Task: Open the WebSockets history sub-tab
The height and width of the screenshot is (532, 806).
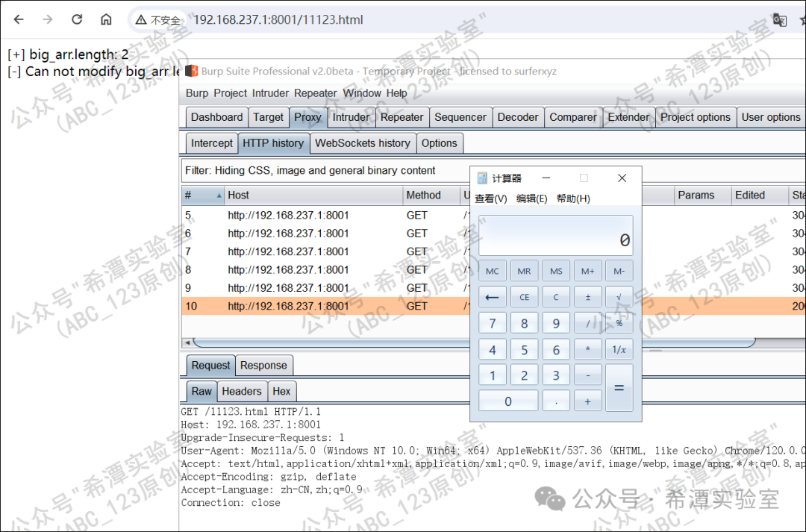Action: point(363,143)
